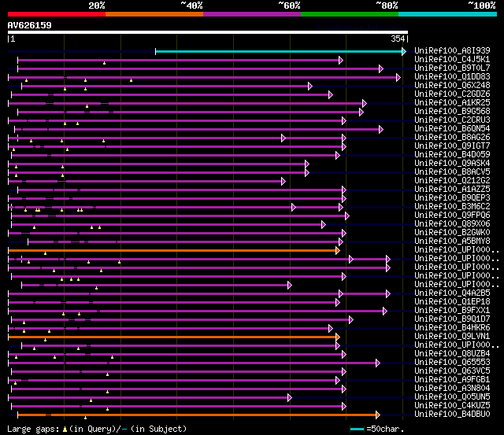
Task: Click the yellow gap marker under the Q05UN5 bar
Action: tap(91, 400)
